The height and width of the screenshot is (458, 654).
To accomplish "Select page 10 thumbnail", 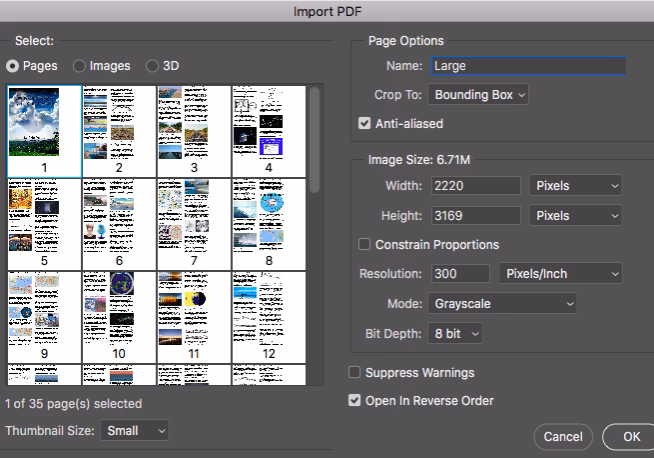I will pos(119,317).
